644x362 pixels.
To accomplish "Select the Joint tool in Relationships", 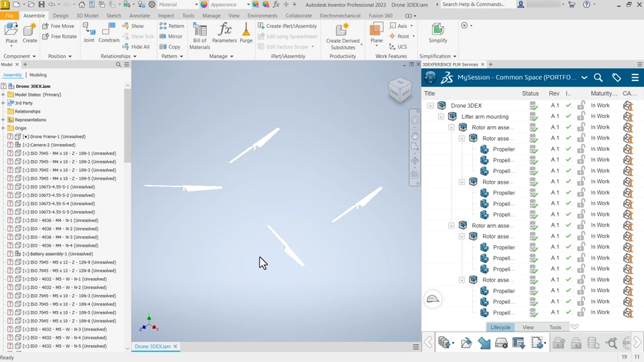I will (89, 33).
